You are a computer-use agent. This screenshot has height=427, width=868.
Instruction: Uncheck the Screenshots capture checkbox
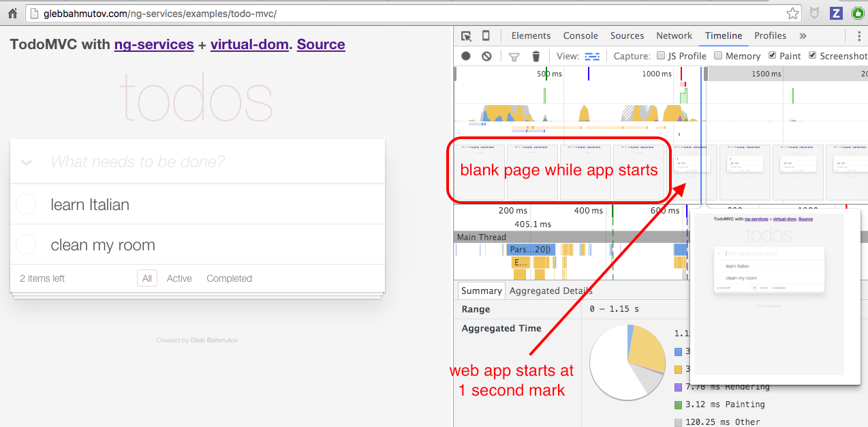pyautogui.click(x=813, y=56)
